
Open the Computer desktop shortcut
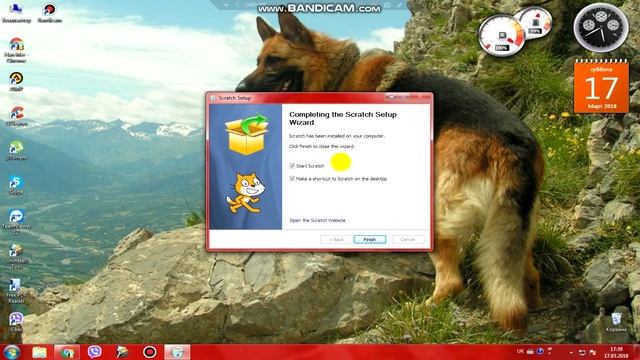[x=16, y=12]
